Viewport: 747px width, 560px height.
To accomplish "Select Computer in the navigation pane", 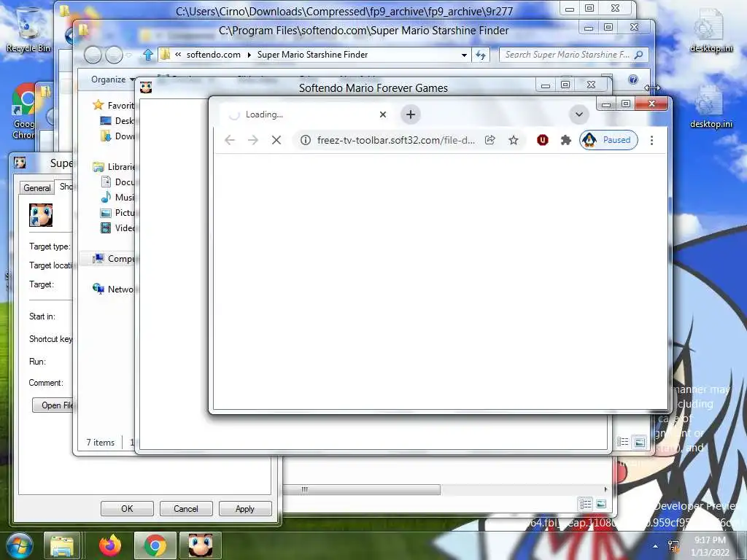I will 115,259.
